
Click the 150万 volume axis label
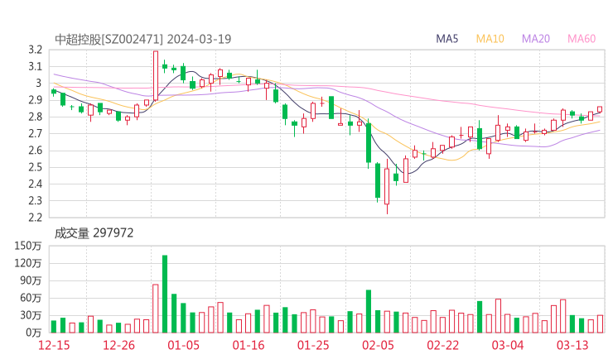[28, 246]
